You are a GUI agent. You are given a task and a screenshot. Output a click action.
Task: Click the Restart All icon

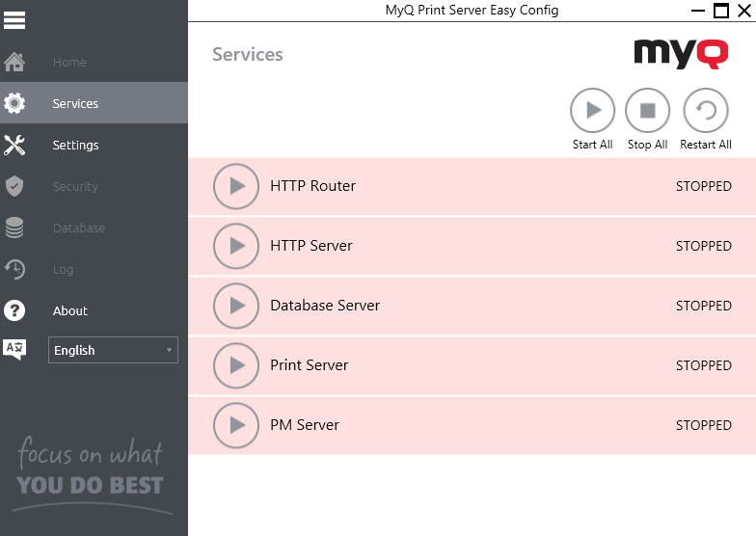[705, 111]
